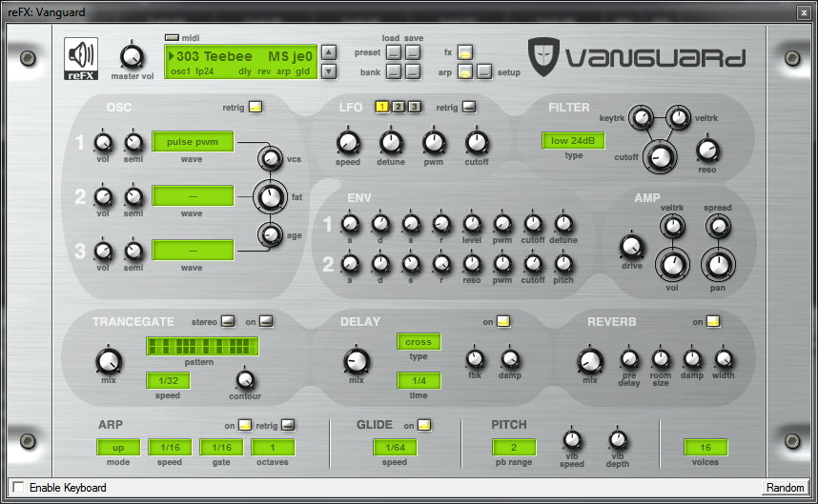This screenshot has height=504, width=818.
Task: Click the fx page button
Action: coord(464,52)
